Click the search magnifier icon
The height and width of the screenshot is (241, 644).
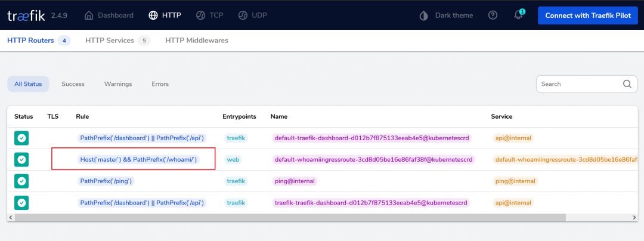(x=627, y=84)
